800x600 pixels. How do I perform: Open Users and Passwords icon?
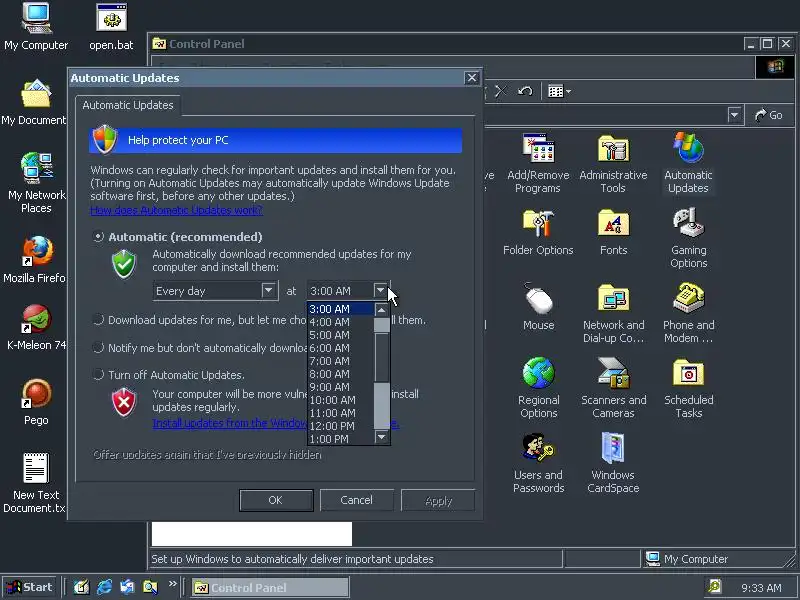(x=538, y=463)
